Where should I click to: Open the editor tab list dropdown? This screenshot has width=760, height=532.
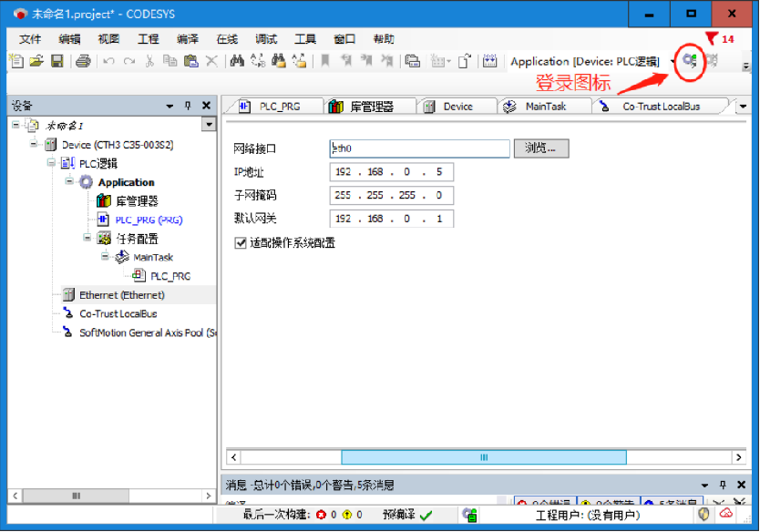click(x=743, y=106)
